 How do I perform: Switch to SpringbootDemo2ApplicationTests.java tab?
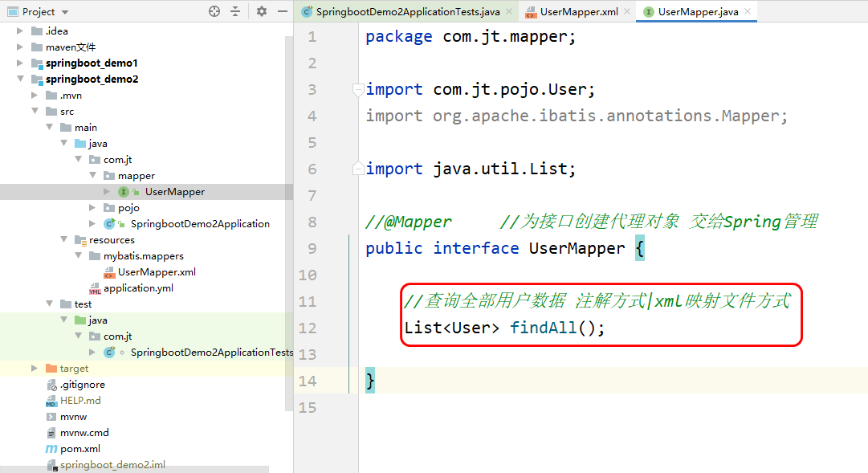point(408,11)
